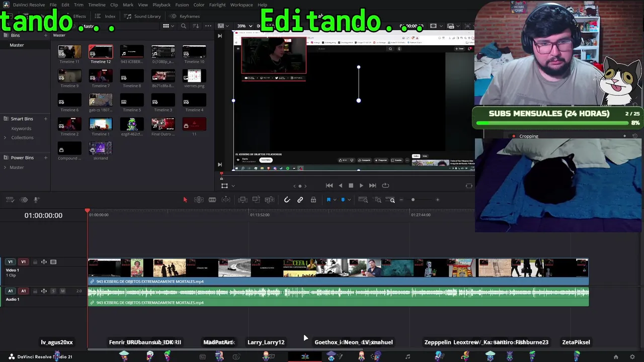644x362 pixels.
Task: Open the Sound Library panel
Action: point(143,16)
